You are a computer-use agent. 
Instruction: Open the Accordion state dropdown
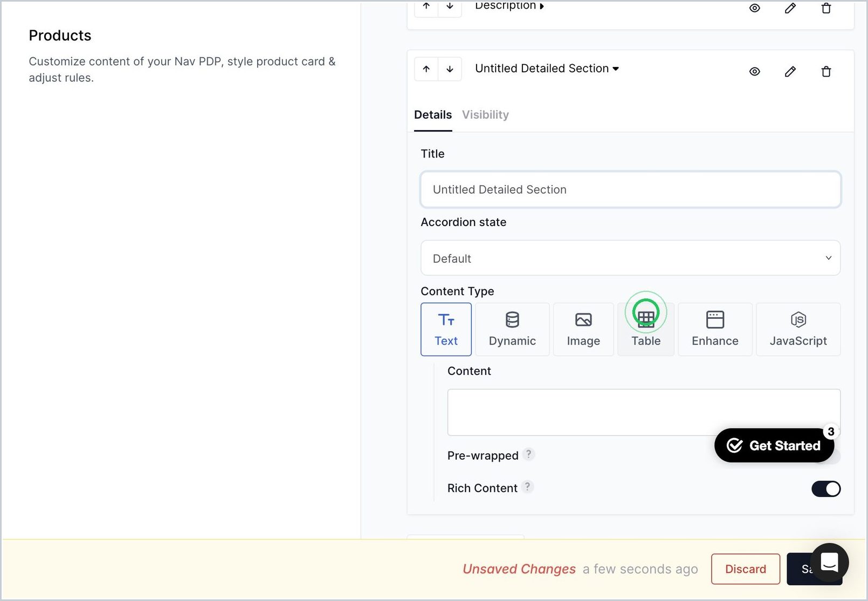[x=630, y=258]
